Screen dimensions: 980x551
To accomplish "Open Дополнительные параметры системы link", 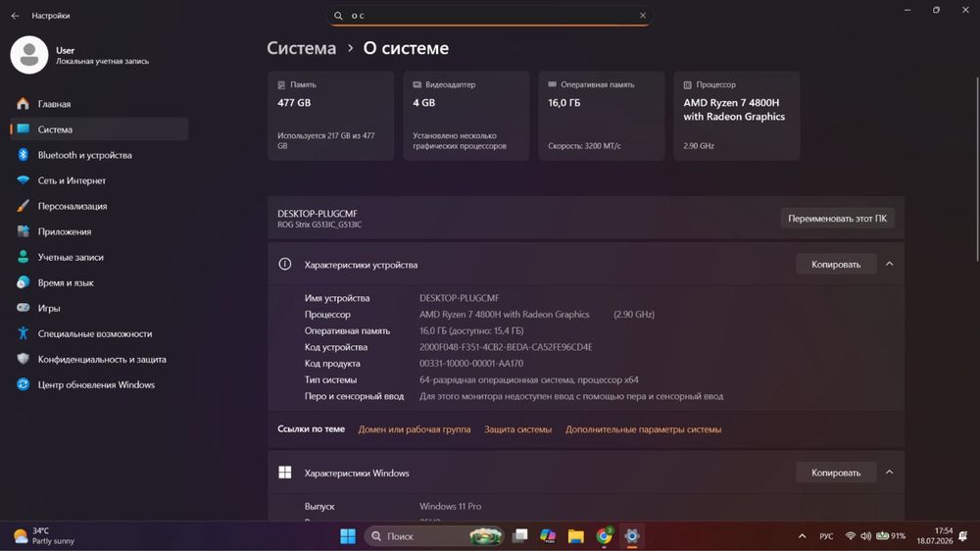I will [643, 429].
